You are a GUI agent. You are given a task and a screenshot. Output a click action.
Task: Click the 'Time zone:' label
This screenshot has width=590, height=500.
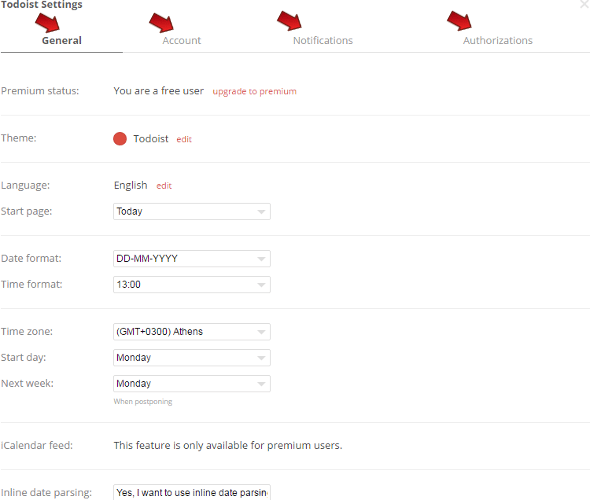pyautogui.click(x=27, y=331)
